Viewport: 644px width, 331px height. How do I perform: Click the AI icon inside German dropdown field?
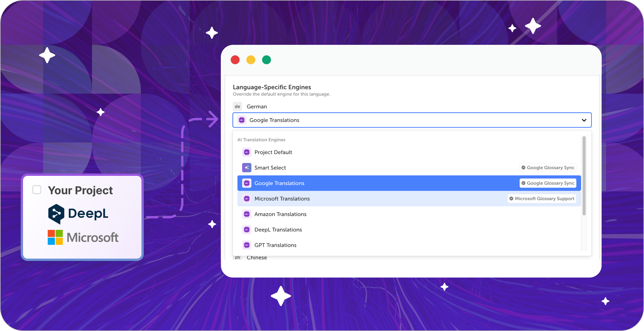click(x=242, y=120)
